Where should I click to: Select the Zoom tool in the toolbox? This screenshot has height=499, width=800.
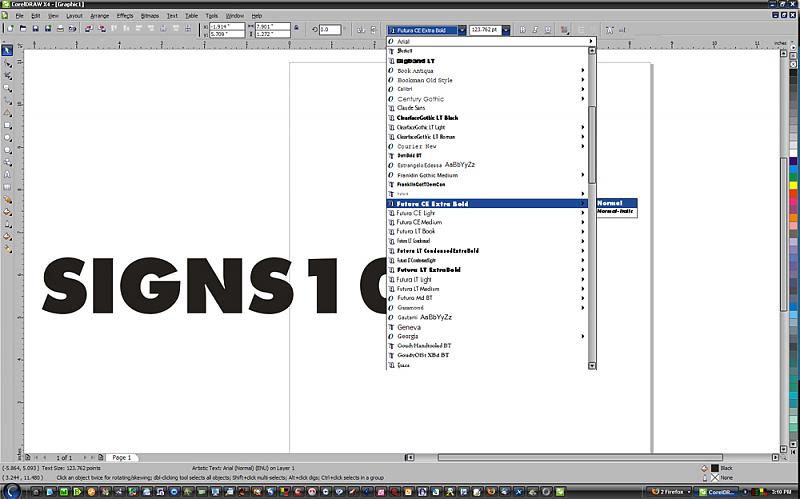click(7, 88)
